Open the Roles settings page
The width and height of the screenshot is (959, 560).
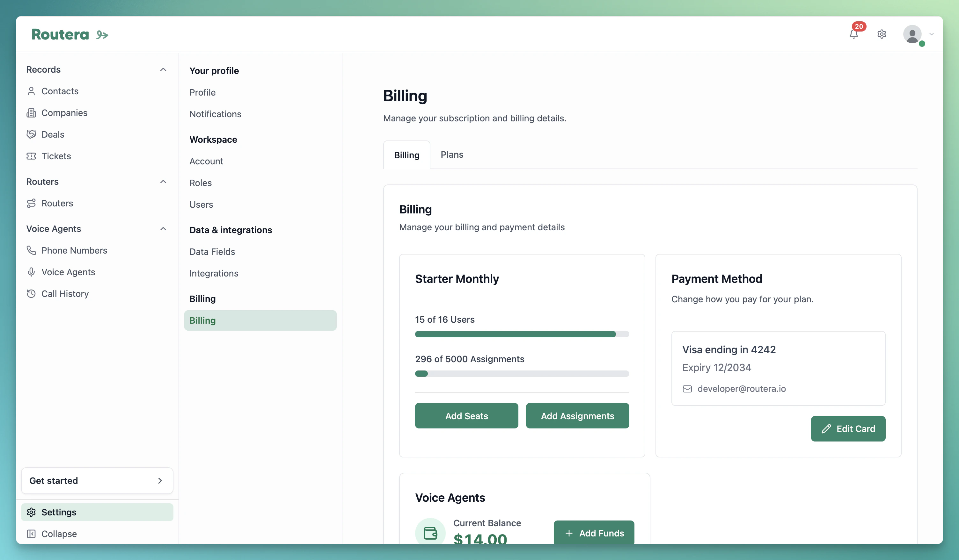click(x=201, y=183)
